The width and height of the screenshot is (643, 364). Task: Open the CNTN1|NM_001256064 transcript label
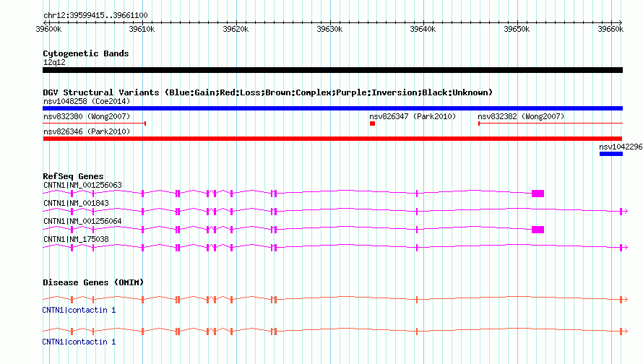82,221
